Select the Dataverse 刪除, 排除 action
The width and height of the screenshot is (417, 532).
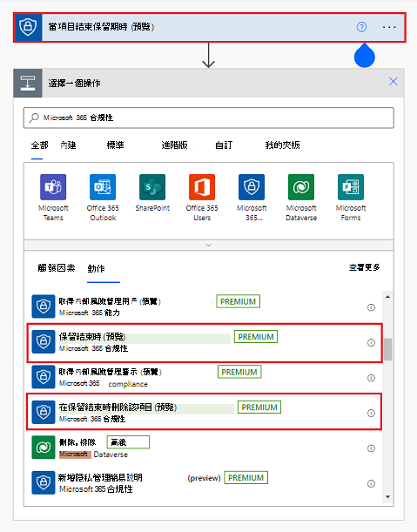pos(205,448)
